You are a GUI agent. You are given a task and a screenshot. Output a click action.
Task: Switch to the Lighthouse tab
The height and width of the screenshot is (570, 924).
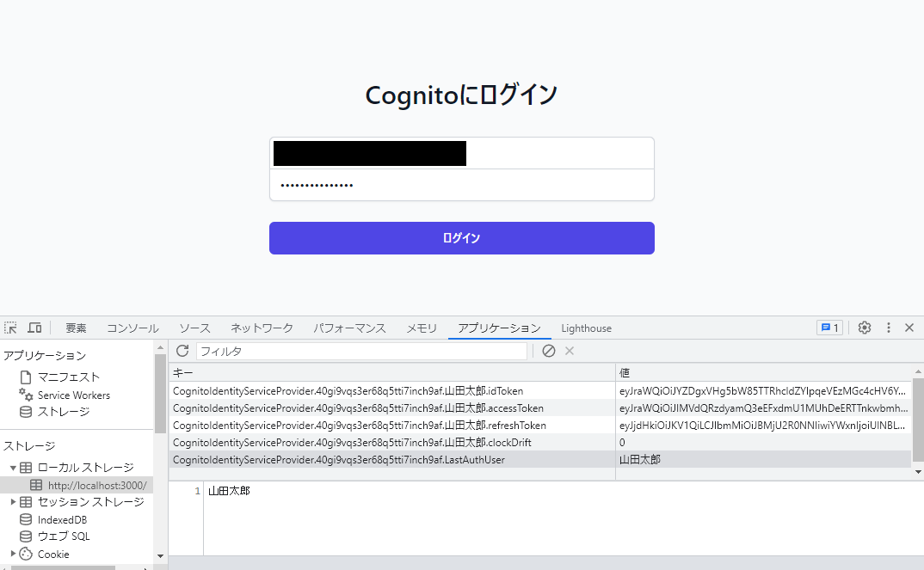click(587, 328)
